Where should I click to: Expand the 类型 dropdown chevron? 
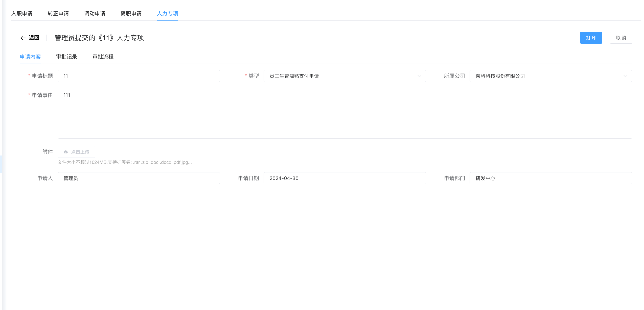pyautogui.click(x=419, y=76)
